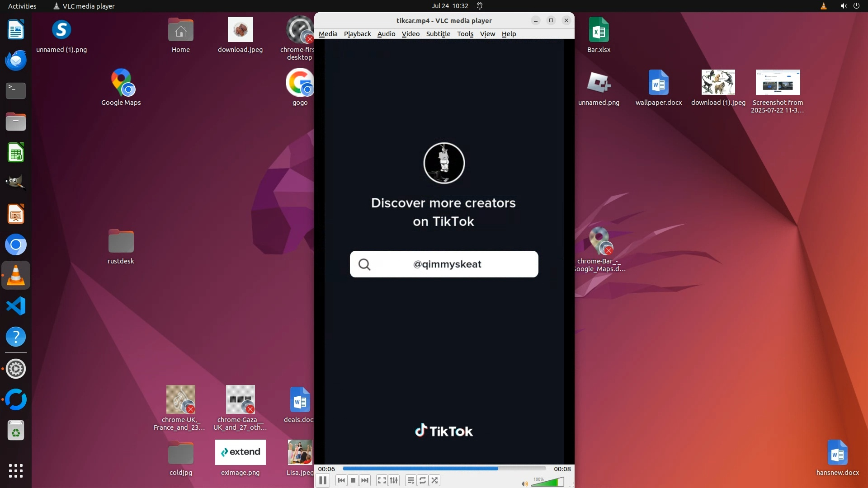This screenshot has width=868, height=488.
Task: Click the total time label 00:08
Action: 562,469
